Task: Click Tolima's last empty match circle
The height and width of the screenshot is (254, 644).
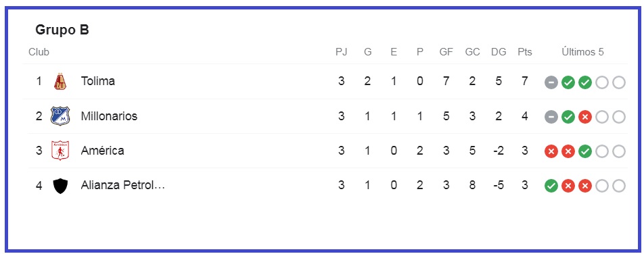Action: (618, 82)
